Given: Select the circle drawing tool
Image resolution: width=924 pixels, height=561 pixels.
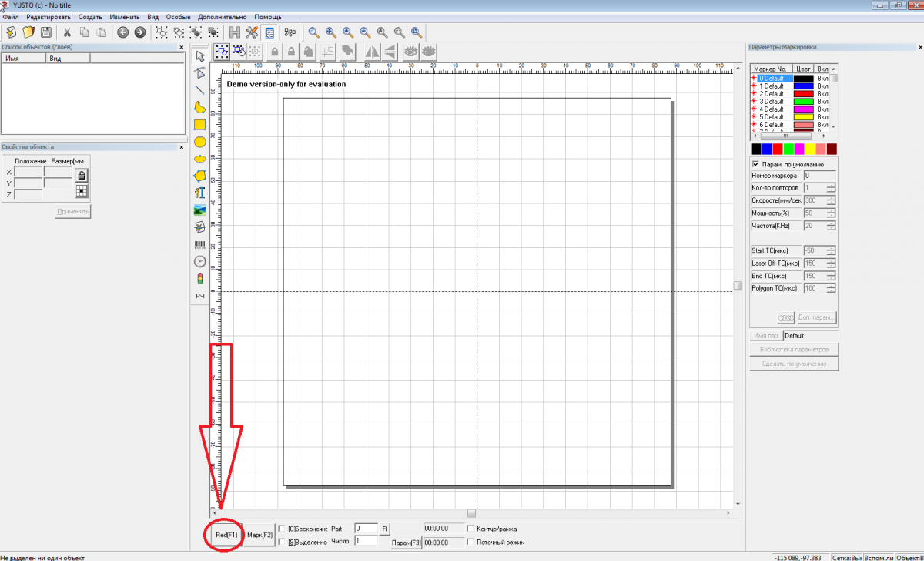Looking at the screenshot, I should [199, 142].
